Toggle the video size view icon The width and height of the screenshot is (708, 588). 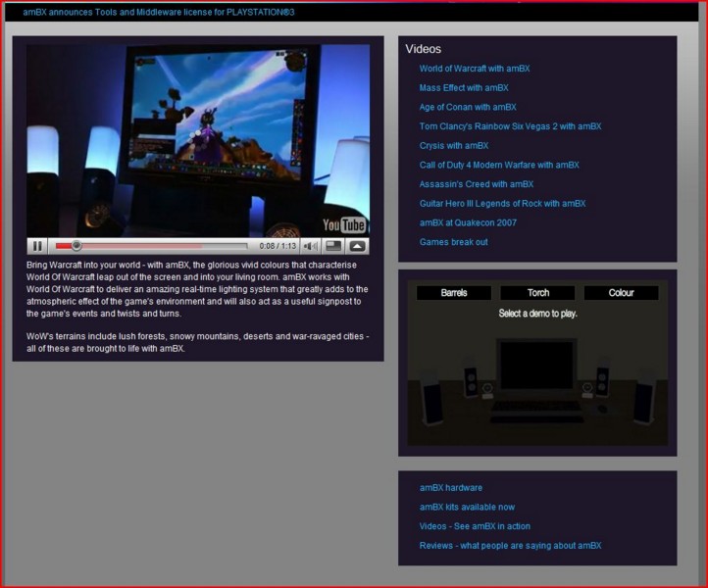(333, 246)
